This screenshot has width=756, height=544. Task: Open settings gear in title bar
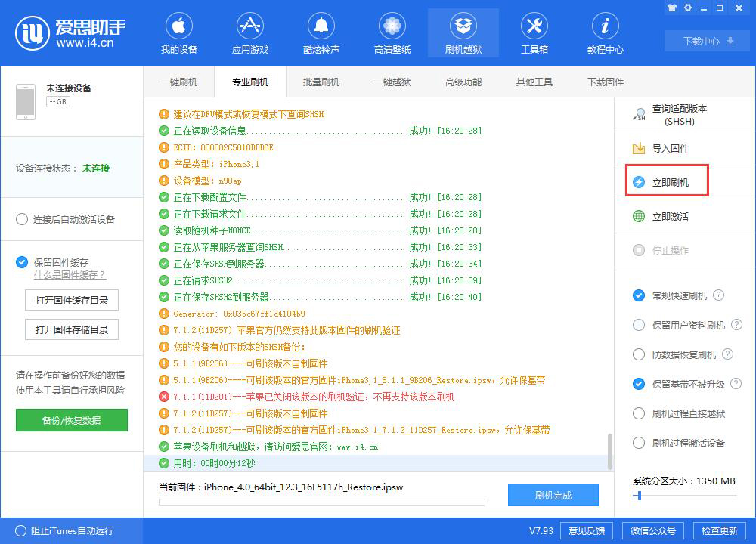point(688,8)
